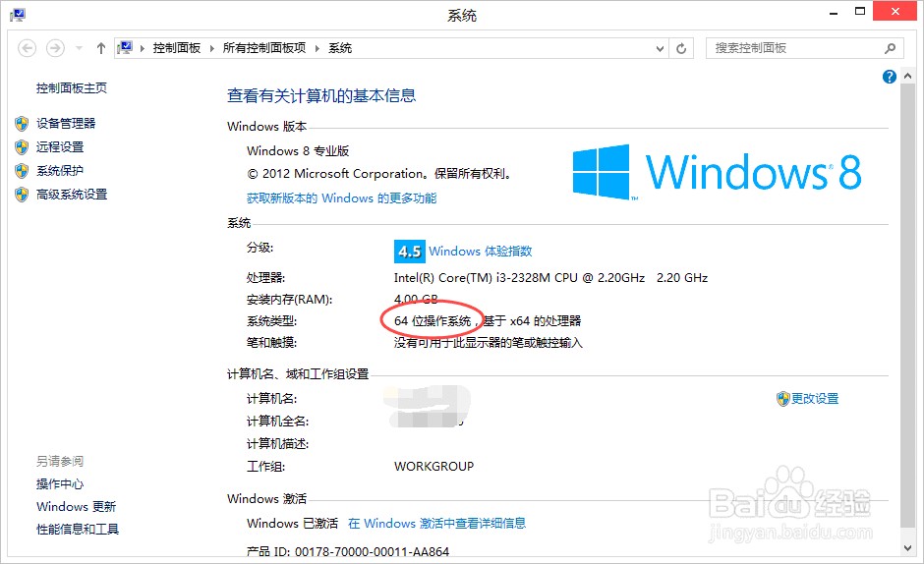Click the computer icon in address bar

(125, 48)
